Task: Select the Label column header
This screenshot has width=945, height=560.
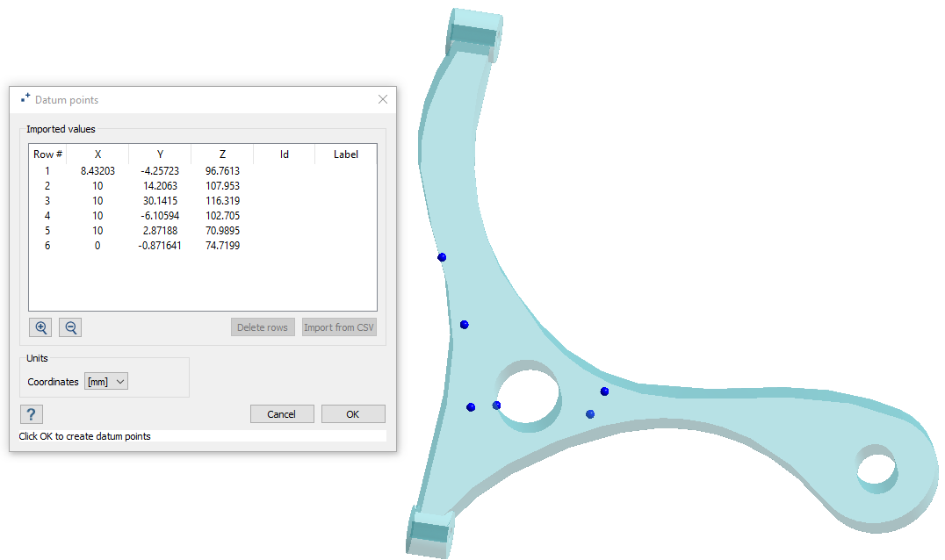Action: click(346, 154)
